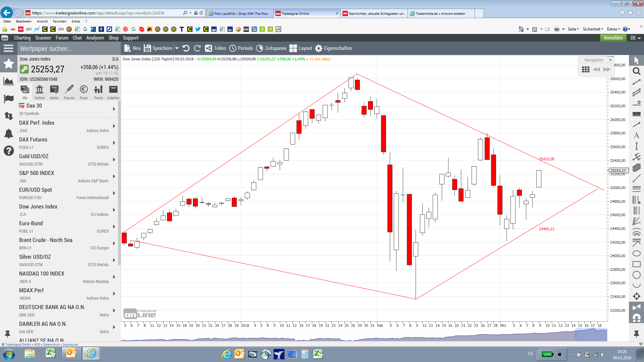This screenshot has width=644, height=362.
Task: Open the favorites star sidebar panel
Action: pos(8,64)
